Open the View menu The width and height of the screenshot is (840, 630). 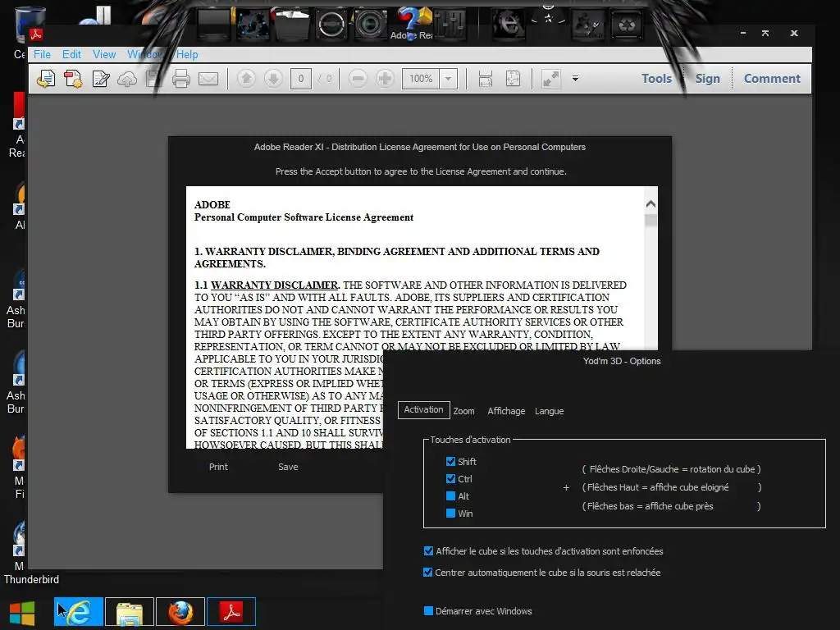(x=104, y=54)
